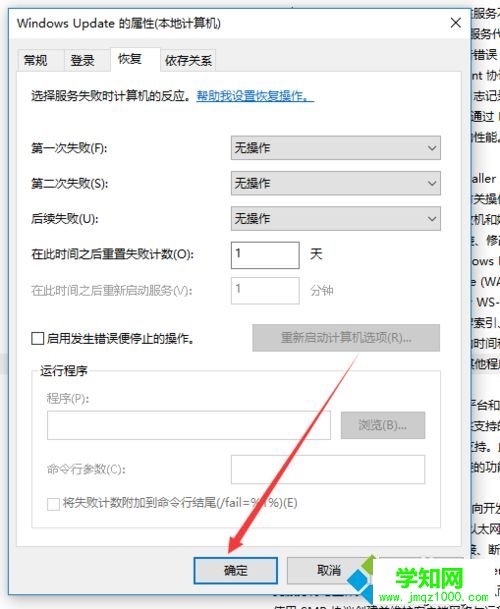Expand the 第二次失败 dropdown
Screen dimensions: 500x609
[x=336, y=183]
